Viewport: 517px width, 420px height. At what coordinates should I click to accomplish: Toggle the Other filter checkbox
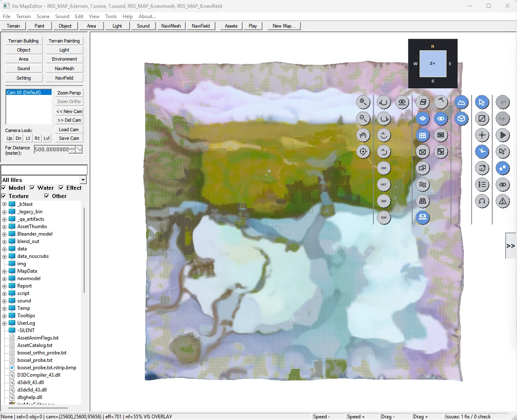click(x=47, y=196)
